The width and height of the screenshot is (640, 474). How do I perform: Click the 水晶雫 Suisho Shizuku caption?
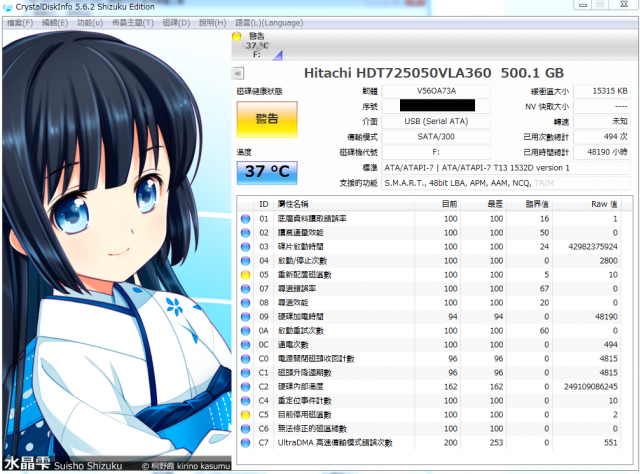pos(63,465)
